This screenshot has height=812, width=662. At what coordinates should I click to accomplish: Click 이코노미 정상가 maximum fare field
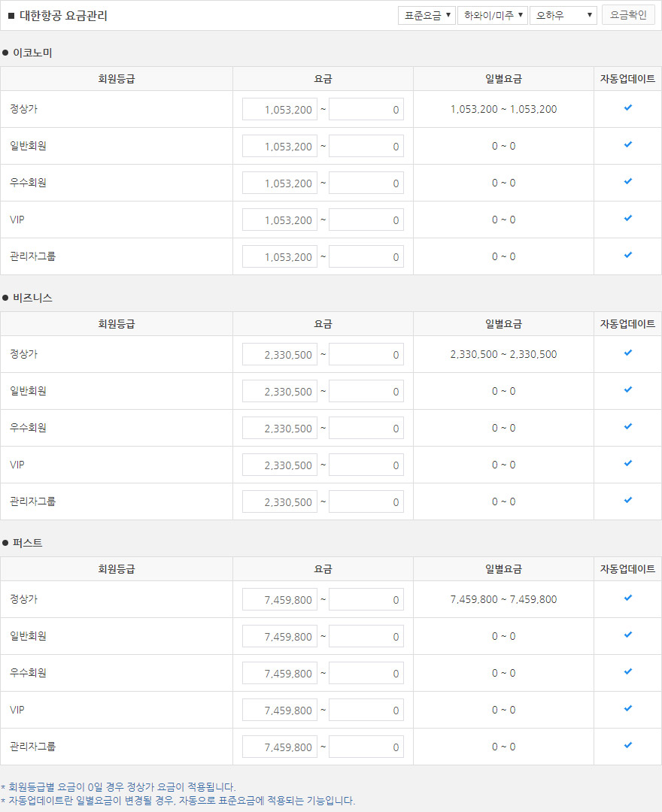[366, 109]
